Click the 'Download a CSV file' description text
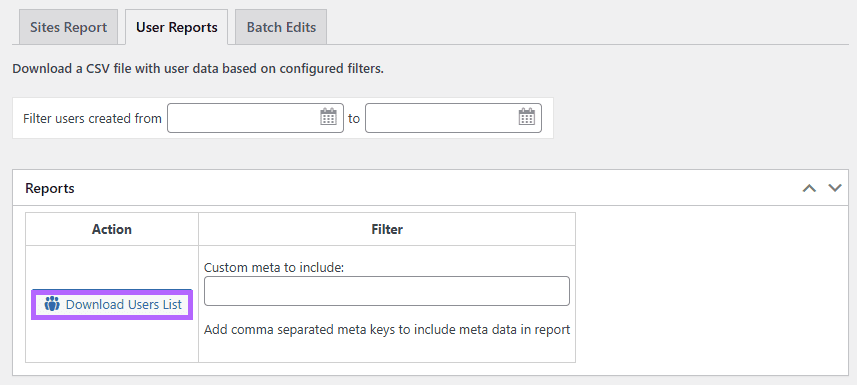Screen dimensions: 857x385 [198, 69]
